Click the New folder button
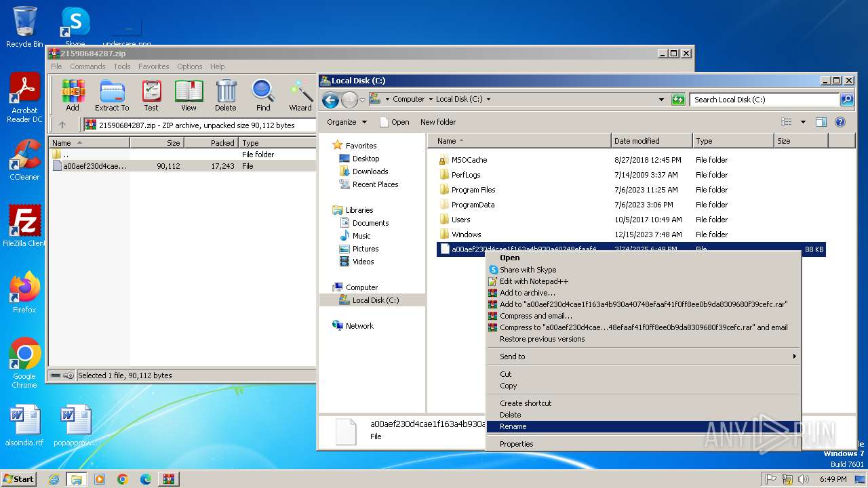 [438, 122]
